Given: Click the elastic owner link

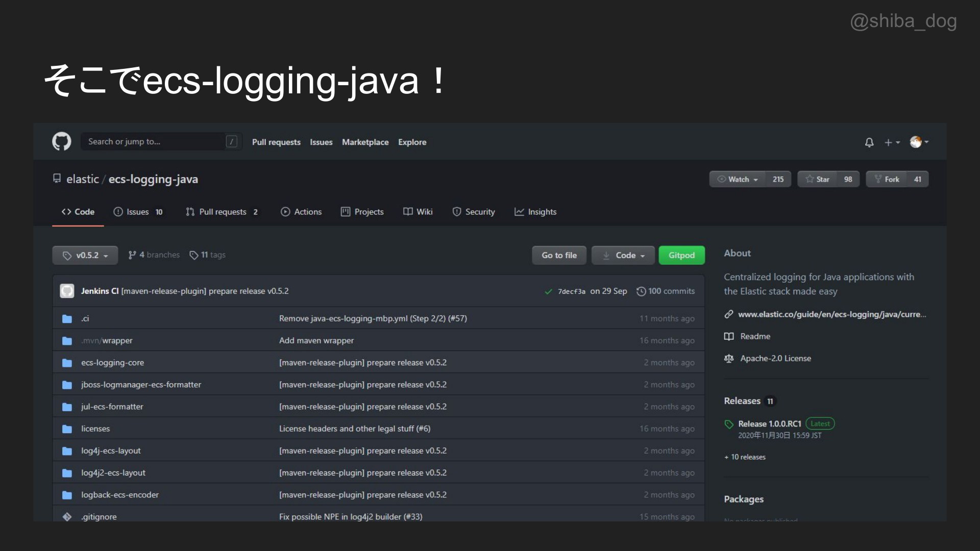Looking at the screenshot, I should click(x=82, y=179).
